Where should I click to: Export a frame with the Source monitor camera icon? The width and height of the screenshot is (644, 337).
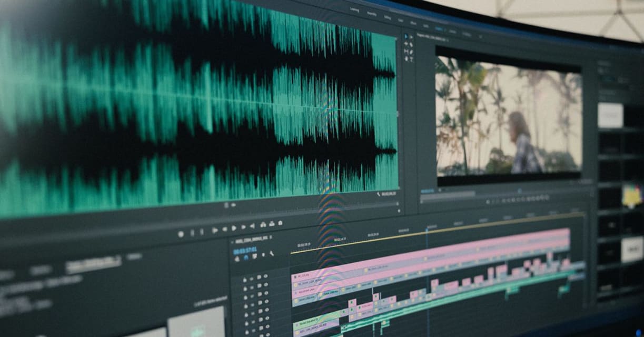(x=280, y=223)
